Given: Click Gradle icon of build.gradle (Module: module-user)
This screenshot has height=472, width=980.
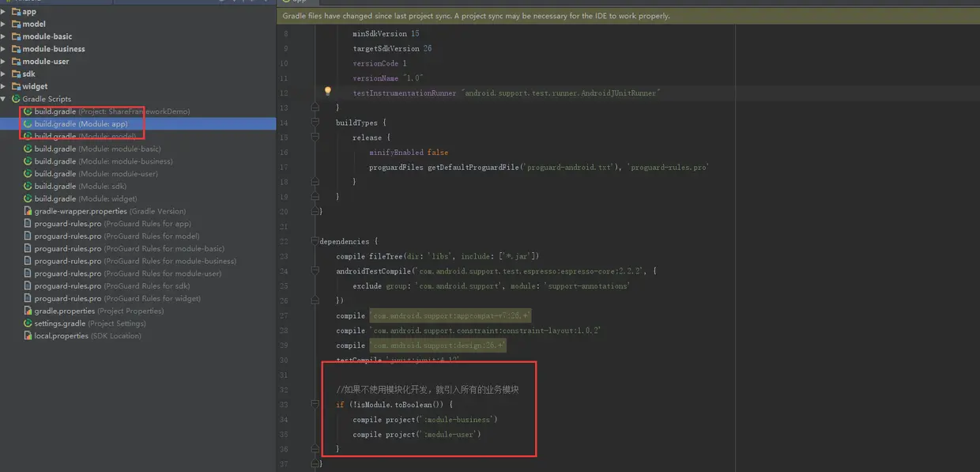Looking at the screenshot, I should click(x=28, y=174).
